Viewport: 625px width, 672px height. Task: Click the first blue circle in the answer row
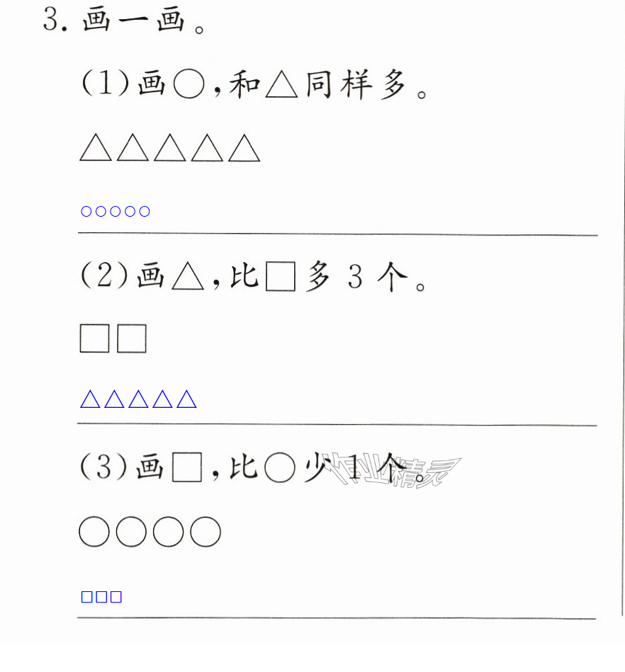86,211
